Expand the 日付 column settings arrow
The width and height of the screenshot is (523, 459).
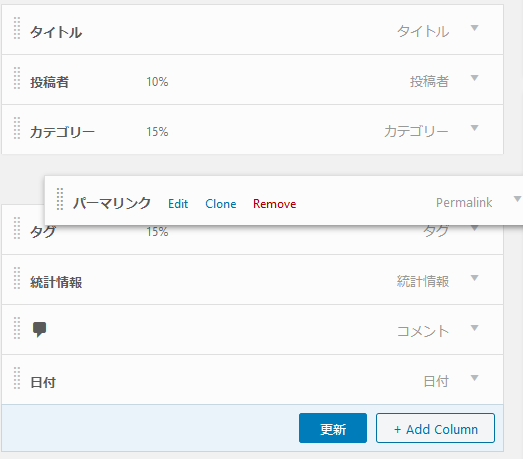click(x=474, y=378)
